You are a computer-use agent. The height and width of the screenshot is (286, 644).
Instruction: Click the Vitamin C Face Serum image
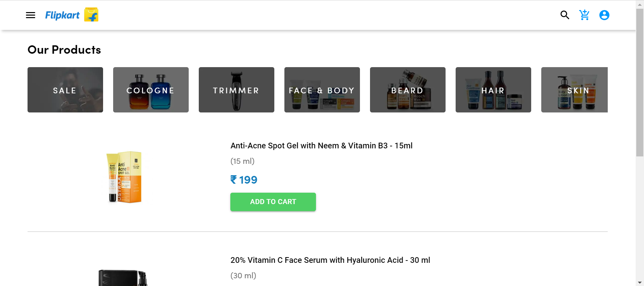pyautogui.click(x=124, y=277)
